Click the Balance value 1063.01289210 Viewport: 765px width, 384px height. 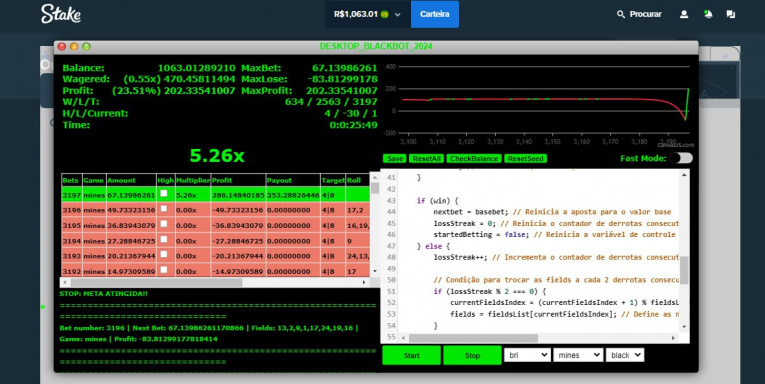click(196, 68)
